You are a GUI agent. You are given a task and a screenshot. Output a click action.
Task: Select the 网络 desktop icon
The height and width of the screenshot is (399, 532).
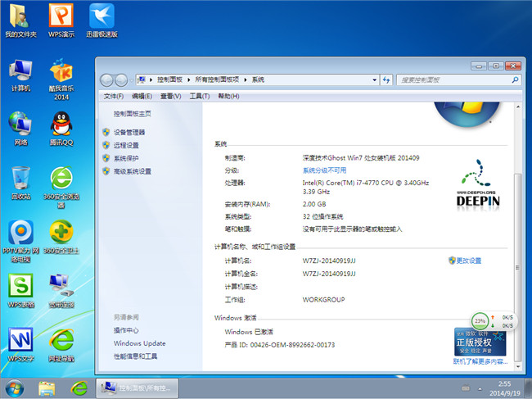(x=20, y=129)
